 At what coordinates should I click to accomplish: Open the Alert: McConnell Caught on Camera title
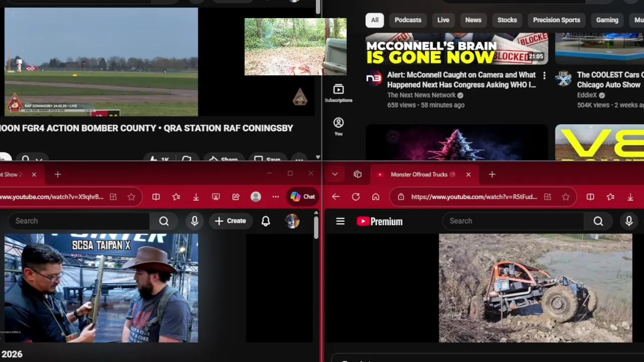pos(461,80)
